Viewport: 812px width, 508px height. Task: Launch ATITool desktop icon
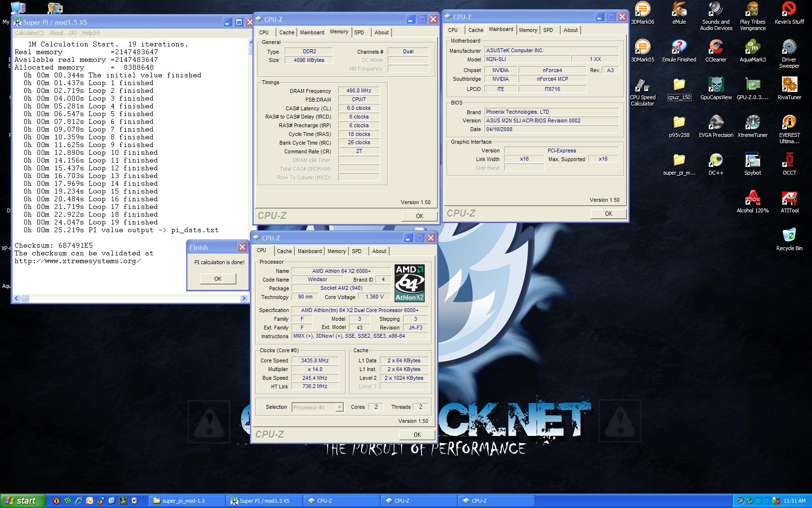click(x=789, y=202)
